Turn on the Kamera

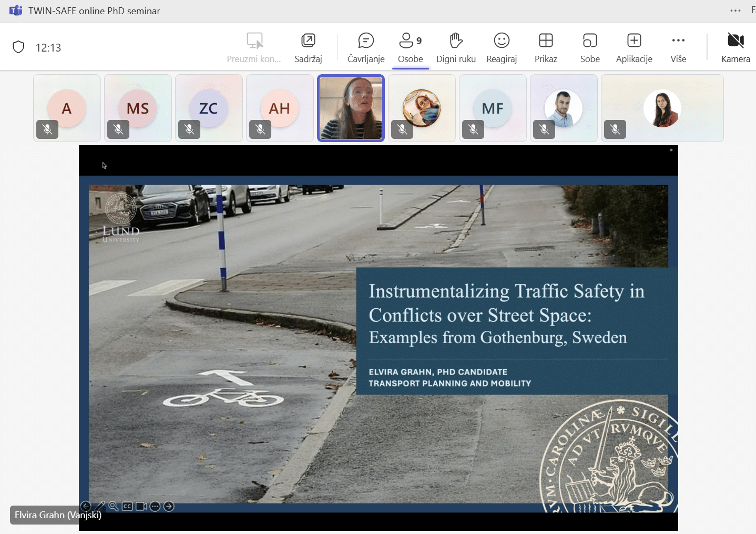pos(735,48)
